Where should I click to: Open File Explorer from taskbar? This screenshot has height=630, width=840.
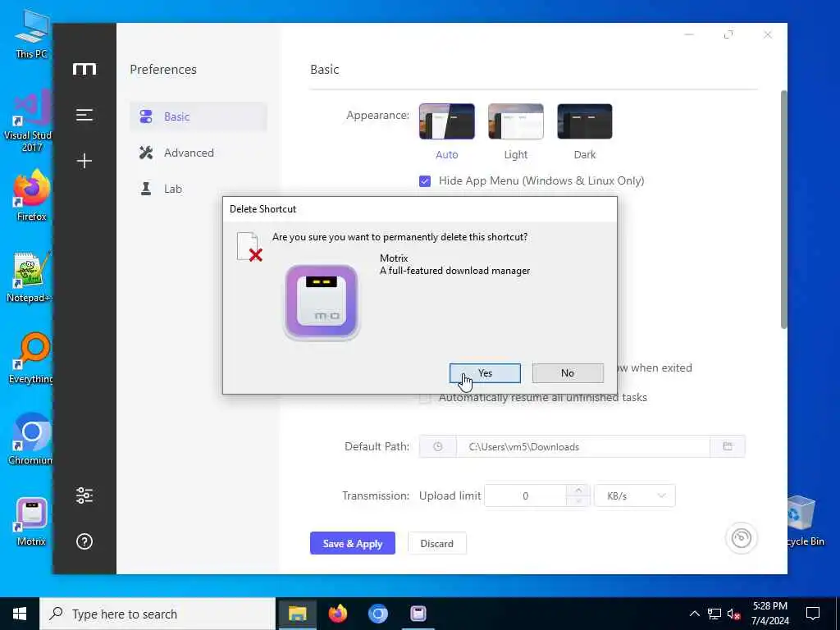click(297, 614)
